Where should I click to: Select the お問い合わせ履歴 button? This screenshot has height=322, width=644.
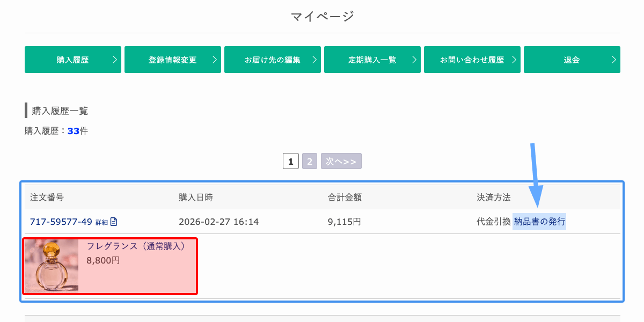click(472, 60)
